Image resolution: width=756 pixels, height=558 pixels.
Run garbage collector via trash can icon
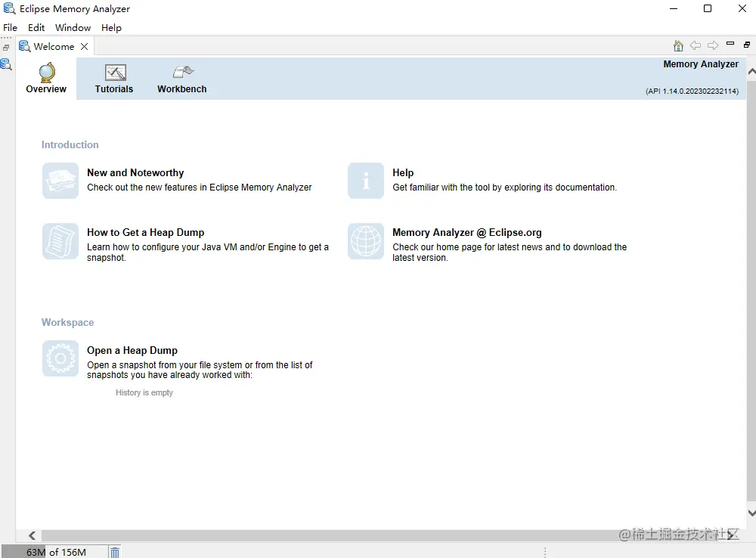point(115,552)
